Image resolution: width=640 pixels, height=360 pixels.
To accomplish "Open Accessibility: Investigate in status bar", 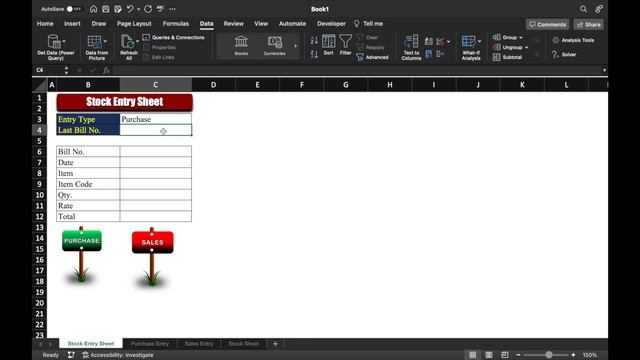I will click(118, 355).
